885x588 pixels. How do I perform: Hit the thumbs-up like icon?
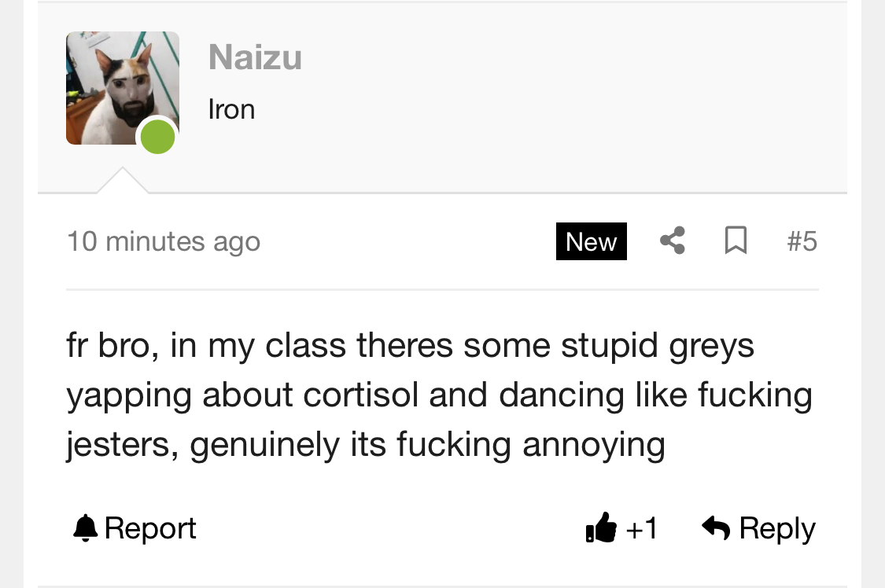point(602,528)
